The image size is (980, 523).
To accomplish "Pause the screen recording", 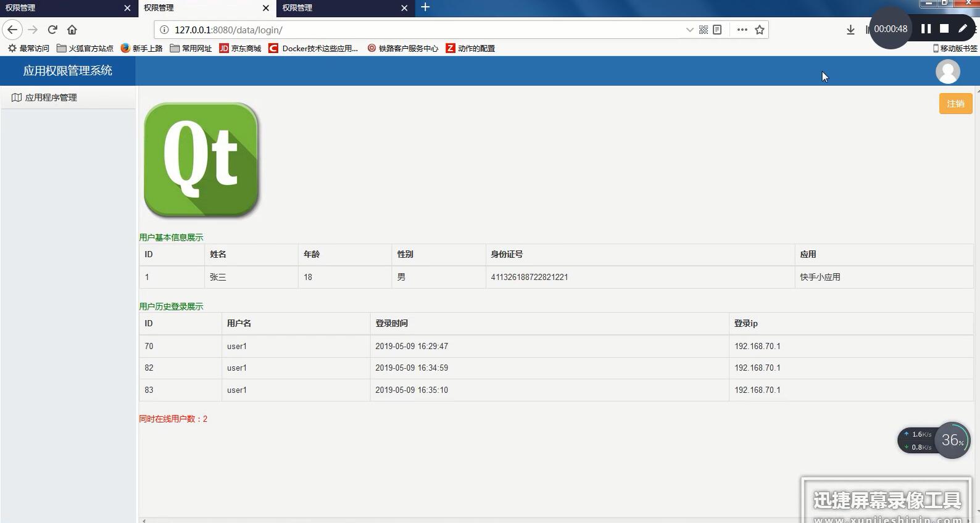I will click(926, 29).
